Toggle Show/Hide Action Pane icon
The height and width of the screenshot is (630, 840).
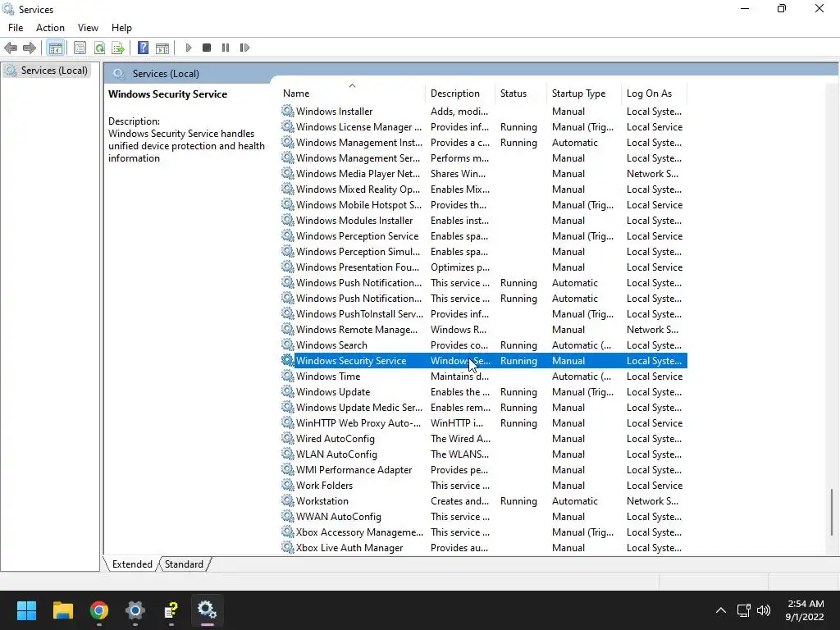point(162,48)
